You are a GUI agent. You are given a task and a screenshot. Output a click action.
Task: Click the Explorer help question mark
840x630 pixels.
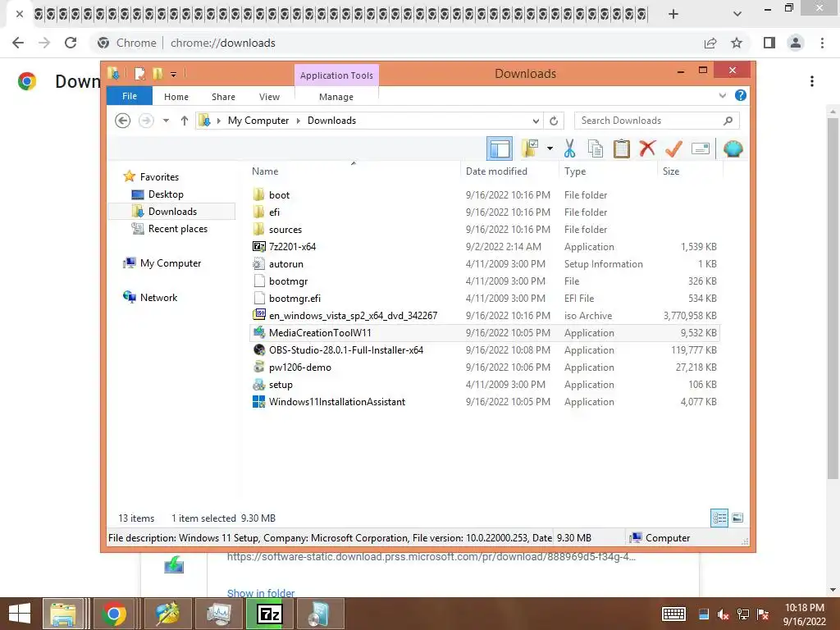741,95
